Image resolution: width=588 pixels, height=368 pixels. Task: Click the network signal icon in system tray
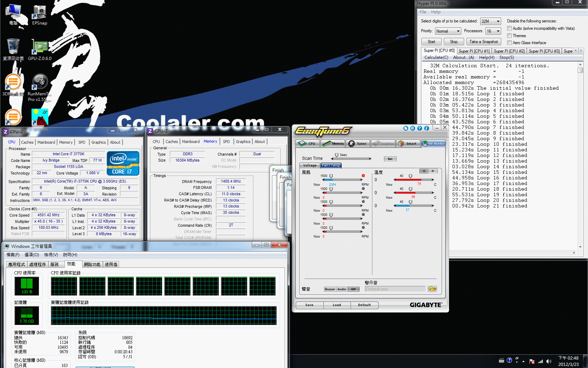[x=540, y=361]
